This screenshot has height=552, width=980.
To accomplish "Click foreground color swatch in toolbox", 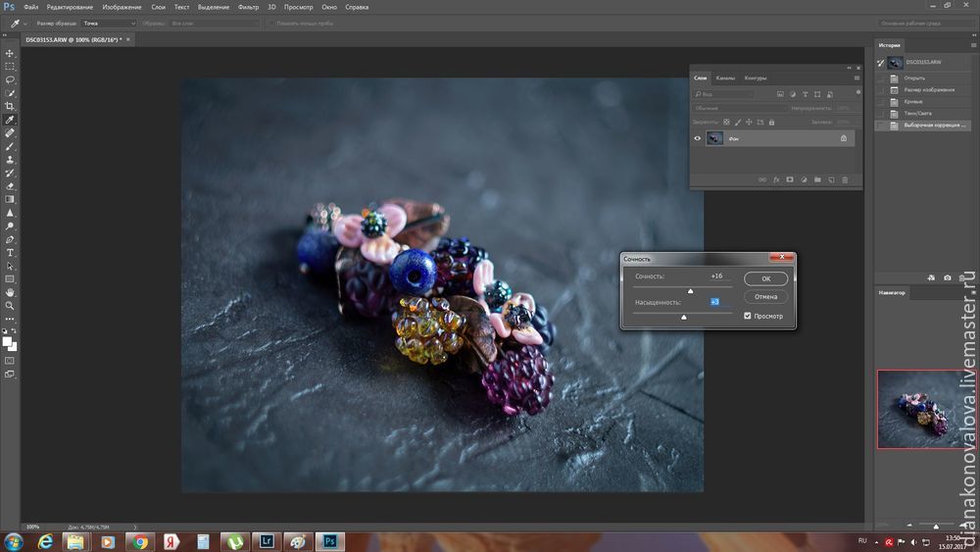I will pyautogui.click(x=7, y=342).
